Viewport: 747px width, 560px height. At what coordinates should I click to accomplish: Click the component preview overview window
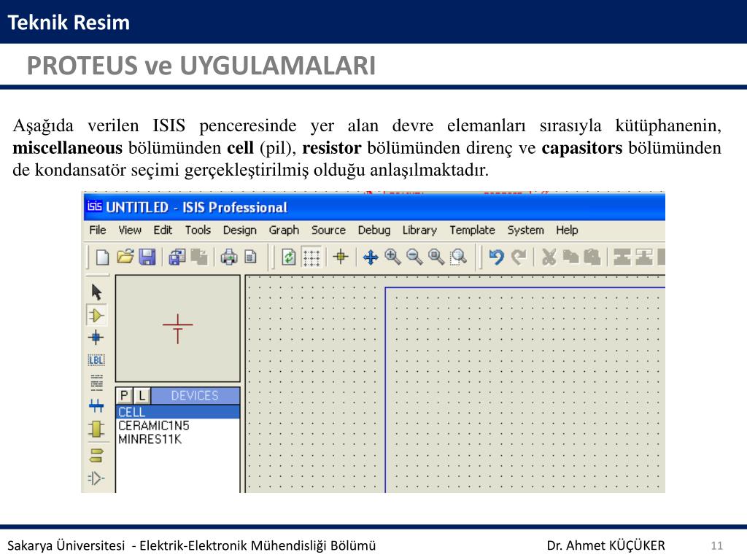tap(178, 329)
